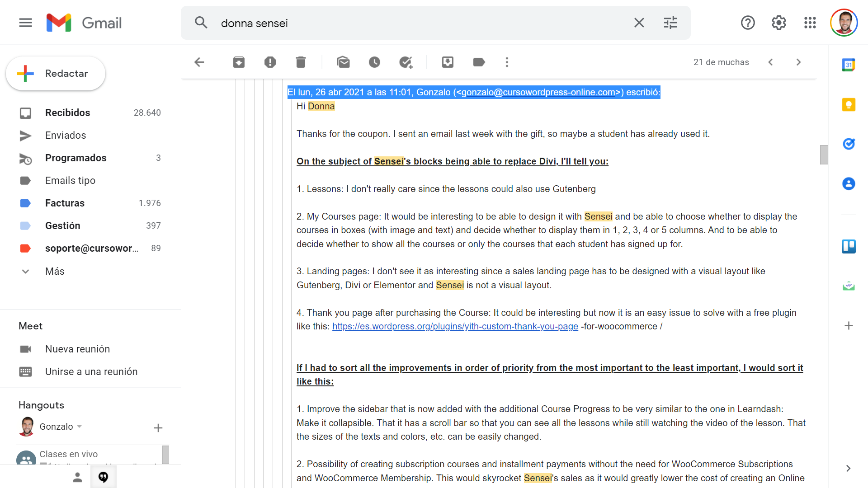Show advanced search filter options
Screen dimensions: 868x488
[x=670, y=23]
